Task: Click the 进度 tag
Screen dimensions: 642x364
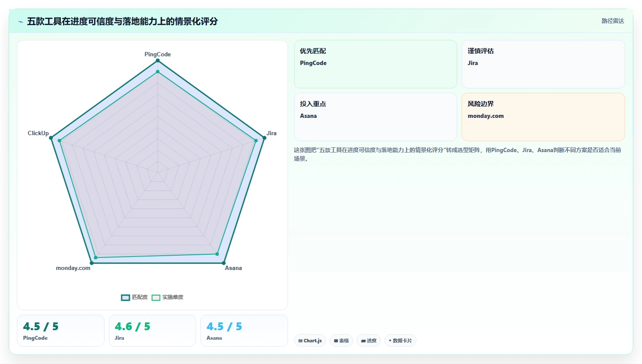Action: (x=369, y=341)
